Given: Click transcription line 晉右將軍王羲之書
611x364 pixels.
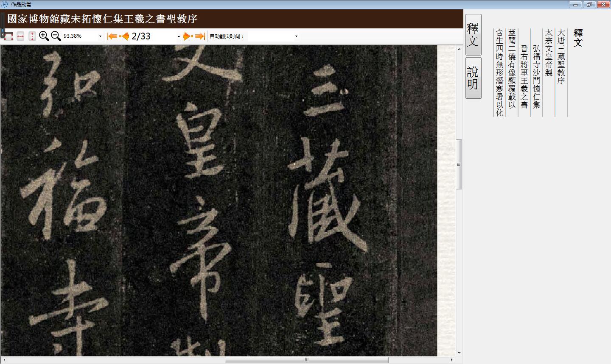Looking at the screenshot, I should [524, 77].
